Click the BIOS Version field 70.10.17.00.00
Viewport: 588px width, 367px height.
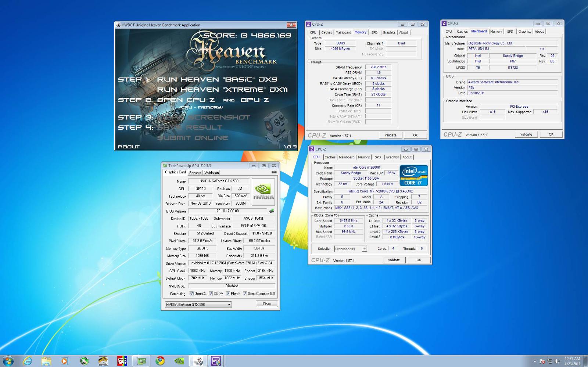[228, 211]
